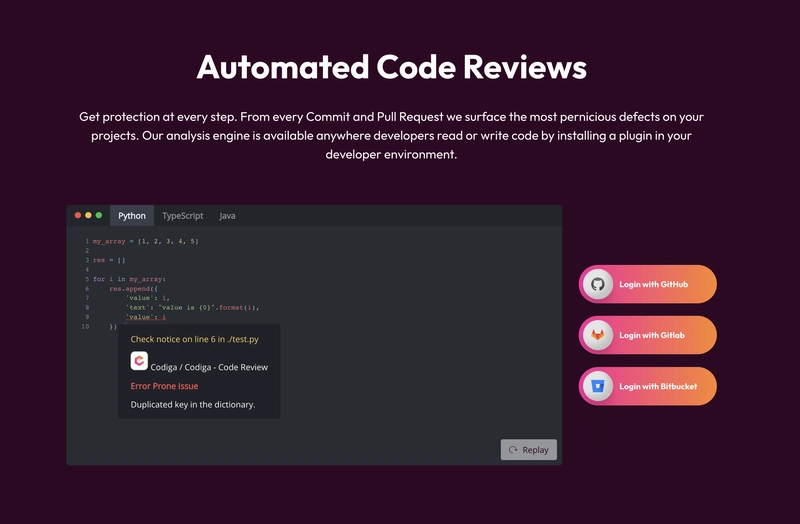This screenshot has height=524, width=800.
Task: Log in with Bitbucket button
Action: tap(647, 386)
